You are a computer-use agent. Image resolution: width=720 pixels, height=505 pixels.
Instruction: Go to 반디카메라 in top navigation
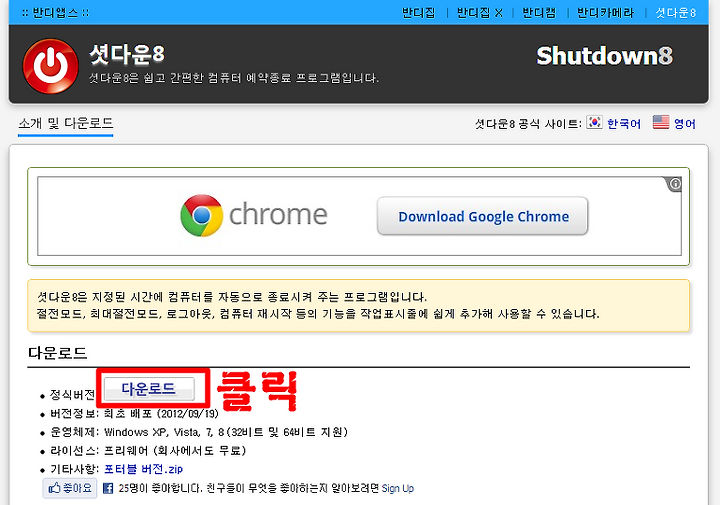(x=605, y=12)
